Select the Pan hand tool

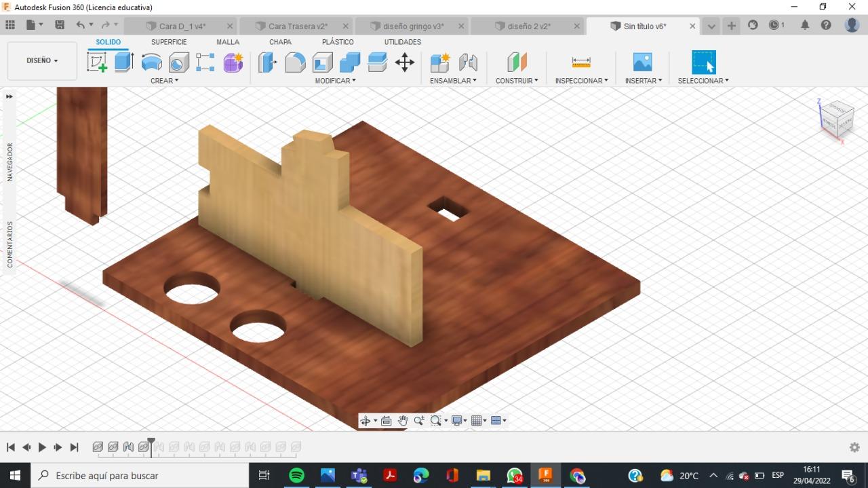pos(403,421)
